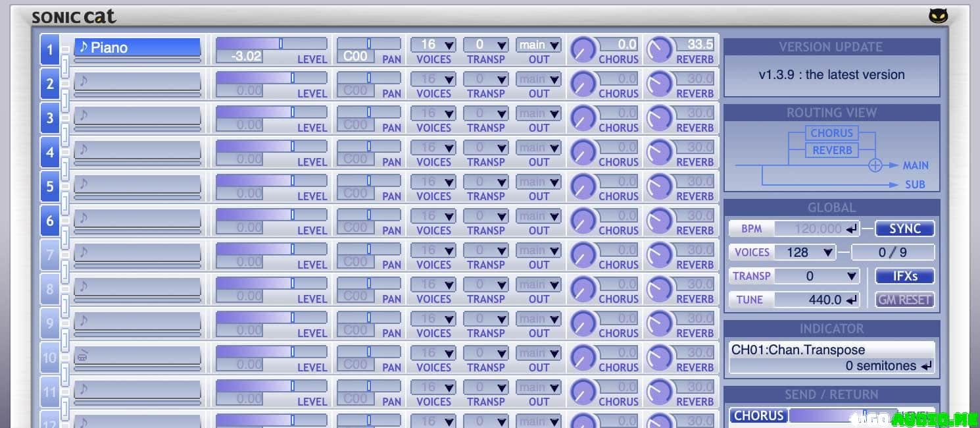Click the BPM value field
Screen dimensions: 980x428
click(817, 228)
